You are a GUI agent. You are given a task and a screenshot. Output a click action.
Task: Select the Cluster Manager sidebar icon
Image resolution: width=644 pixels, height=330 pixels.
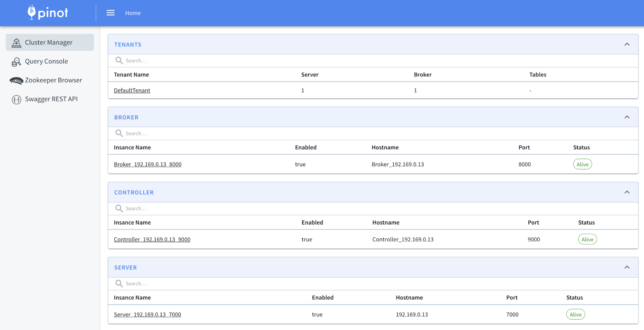16,42
